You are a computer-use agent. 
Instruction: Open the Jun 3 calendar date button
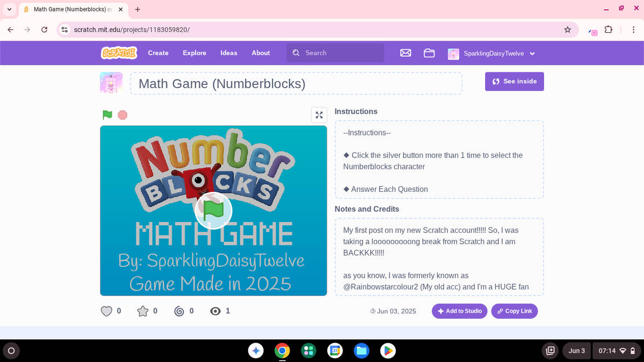(x=576, y=351)
